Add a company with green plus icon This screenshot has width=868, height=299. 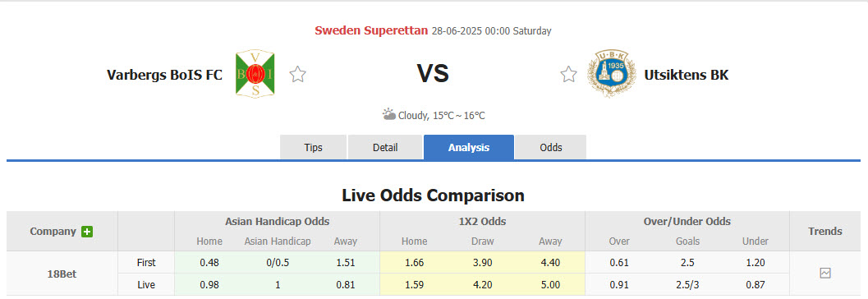click(87, 232)
